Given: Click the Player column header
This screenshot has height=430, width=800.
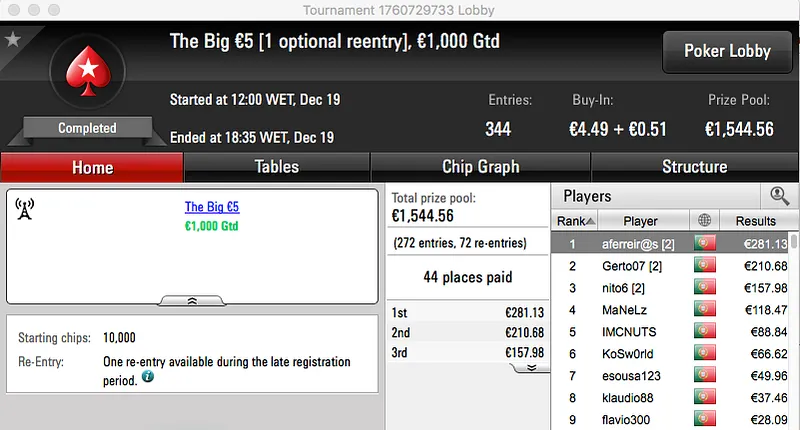Looking at the screenshot, I should click(x=640, y=221).
